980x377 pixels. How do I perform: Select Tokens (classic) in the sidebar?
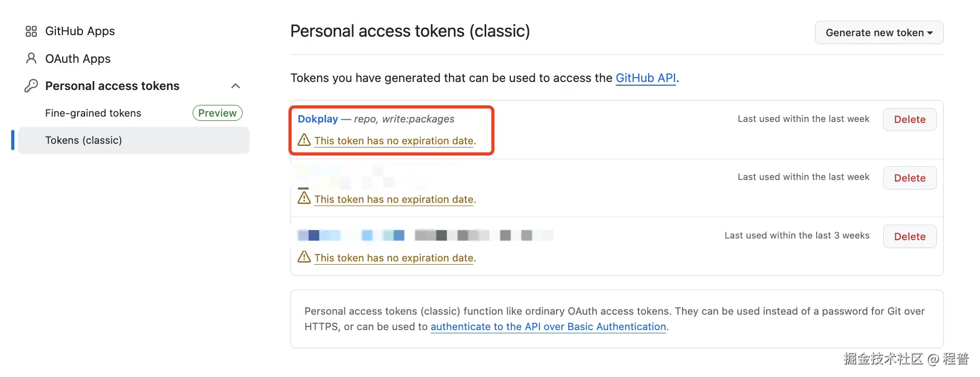tap(83, 140)
